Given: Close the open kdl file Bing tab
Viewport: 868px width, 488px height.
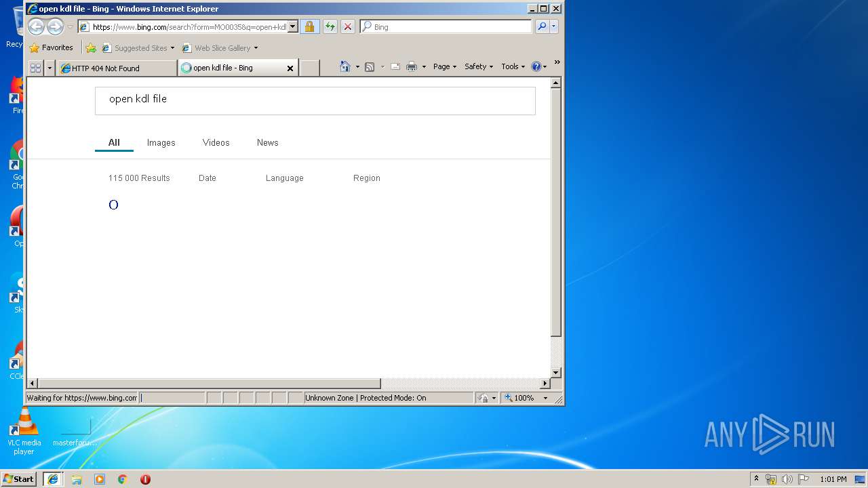Looking at the screenshot, I should pyautogui.click(x=290, y=68).
